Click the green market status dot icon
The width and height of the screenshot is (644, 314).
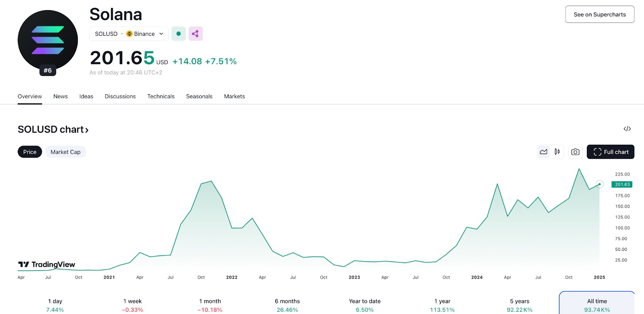179,34
